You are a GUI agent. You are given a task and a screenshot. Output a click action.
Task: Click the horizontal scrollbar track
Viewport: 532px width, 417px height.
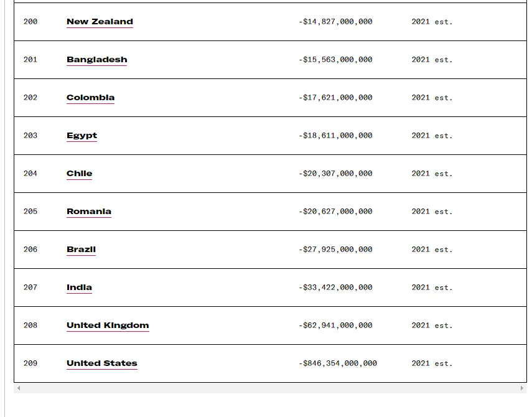[x=270, y=388]
